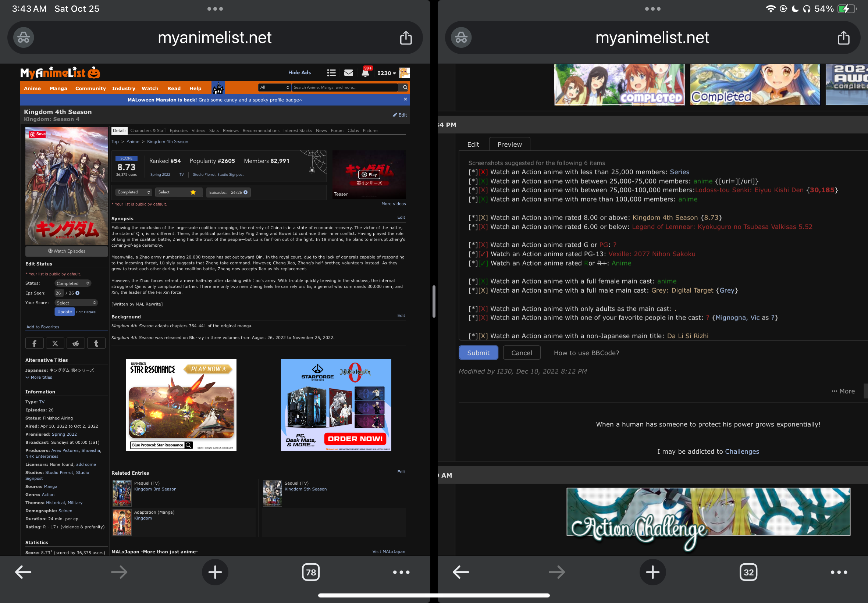The width and height of the screenshot is (868, 603).
Task: Tap private browsing icon in right pane
Action: [461, 38]
